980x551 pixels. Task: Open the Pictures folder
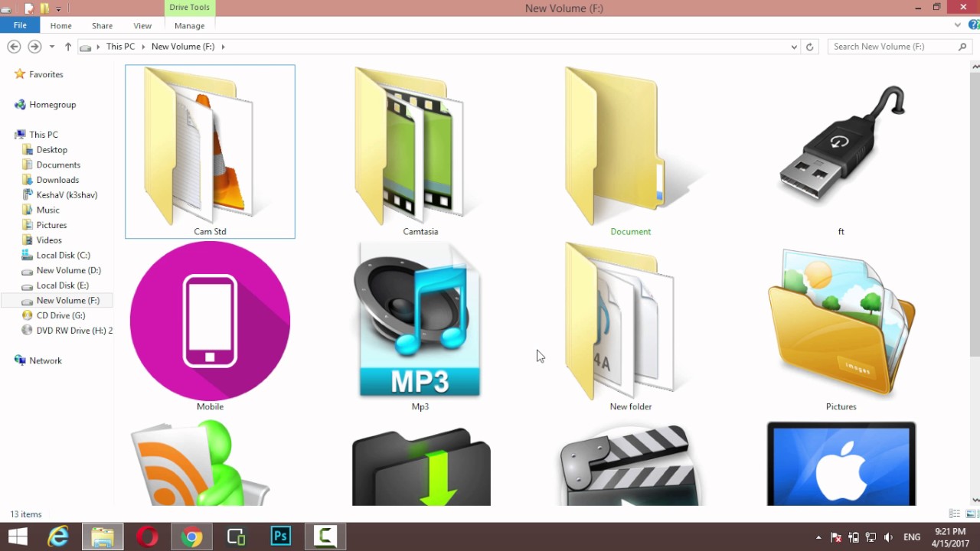pos(841,321)
